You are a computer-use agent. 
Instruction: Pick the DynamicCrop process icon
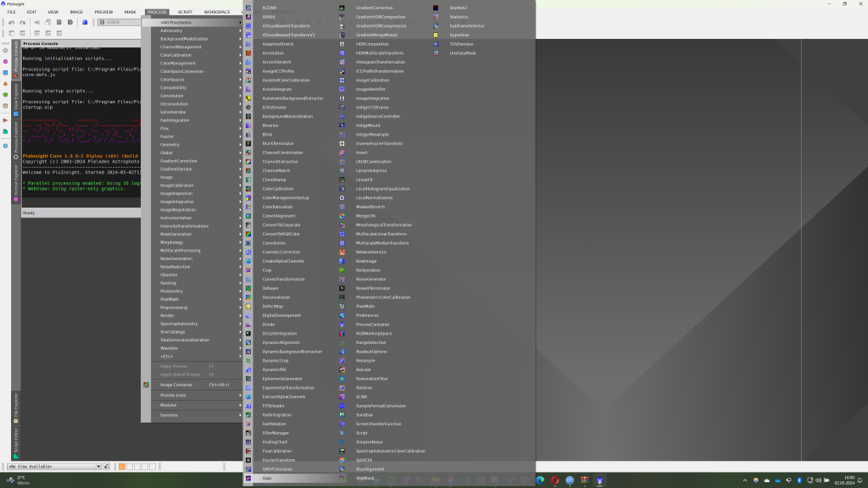[248, 360]
